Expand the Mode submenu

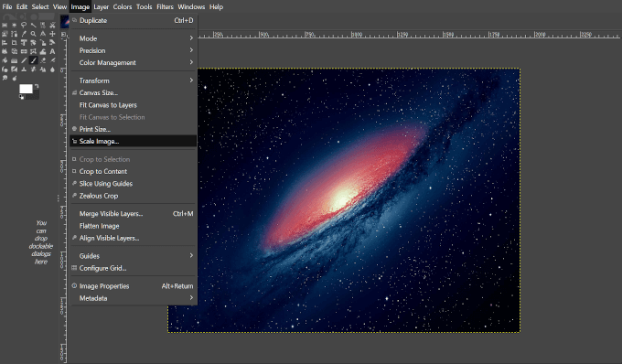(134, 38)
